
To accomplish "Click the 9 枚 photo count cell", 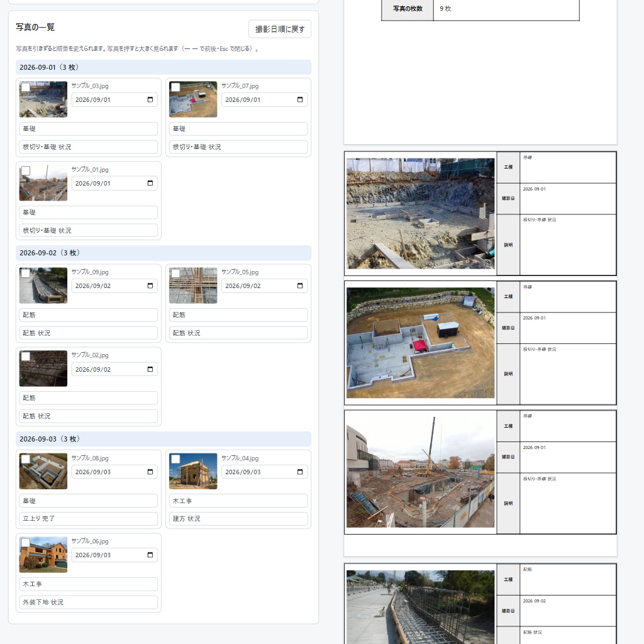I will (506, 9).
